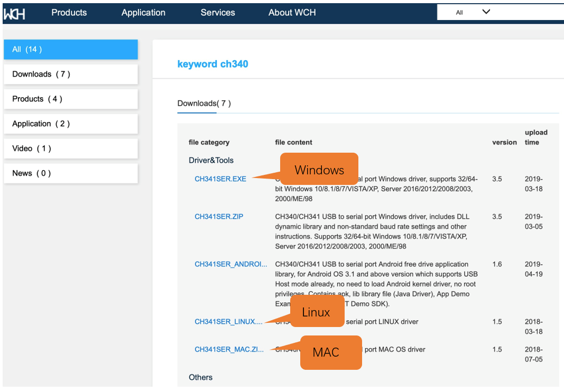Expand the All search scope dropdown

(473, 12)
